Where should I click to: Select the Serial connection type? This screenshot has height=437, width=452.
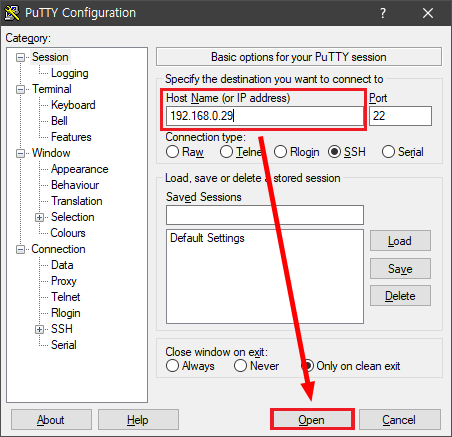click(402, 152)
